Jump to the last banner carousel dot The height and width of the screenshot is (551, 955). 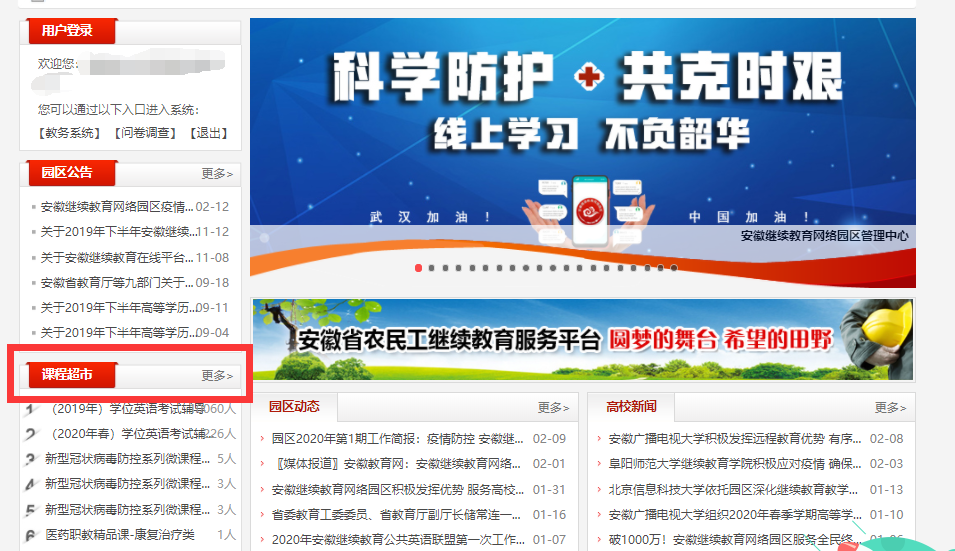point(674,268)
